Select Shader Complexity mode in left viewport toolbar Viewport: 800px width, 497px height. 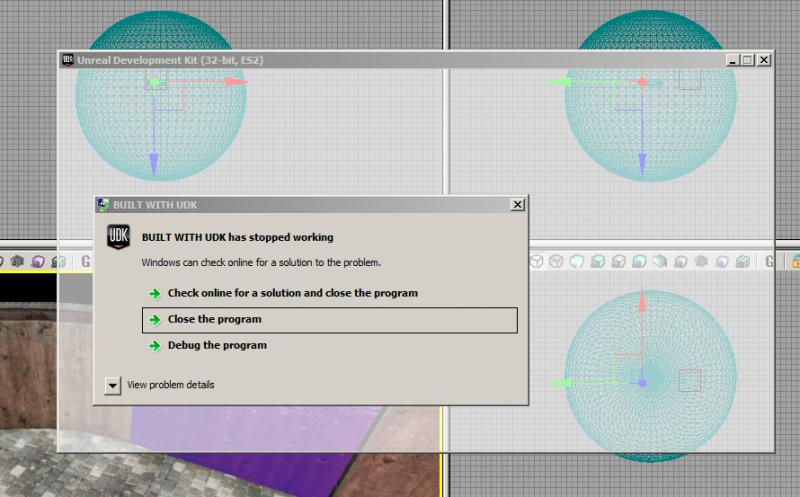[x=17, y=262]
